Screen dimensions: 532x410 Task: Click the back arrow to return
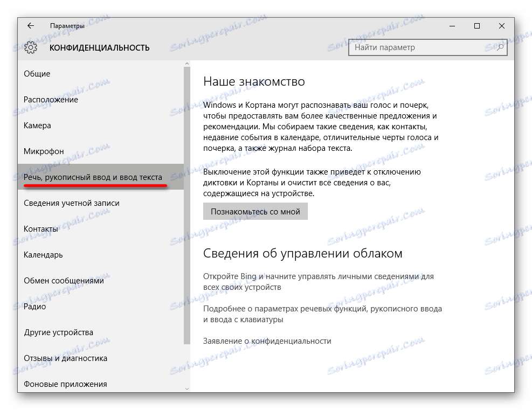31,25
